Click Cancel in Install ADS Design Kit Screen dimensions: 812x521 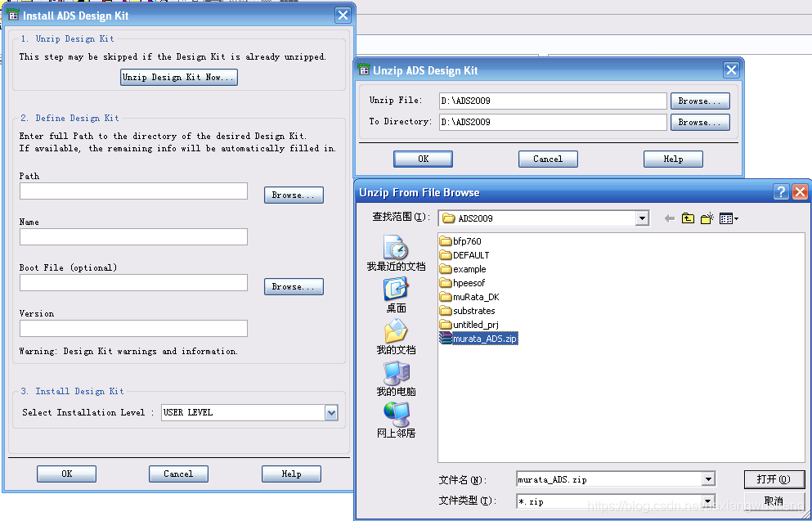tap(178, 474)
